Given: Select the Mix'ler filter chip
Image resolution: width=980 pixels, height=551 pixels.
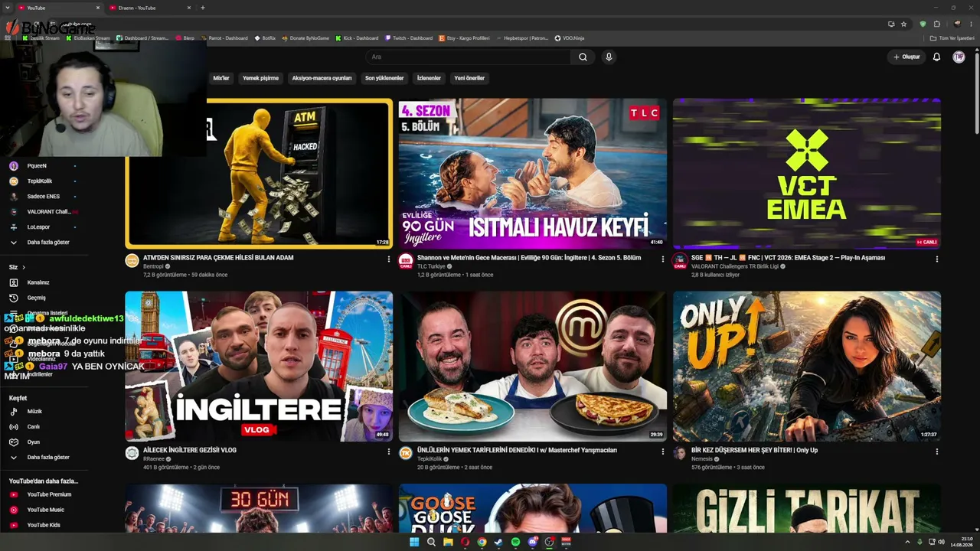Looking at the screenshot, I should (x=221, y=78).
